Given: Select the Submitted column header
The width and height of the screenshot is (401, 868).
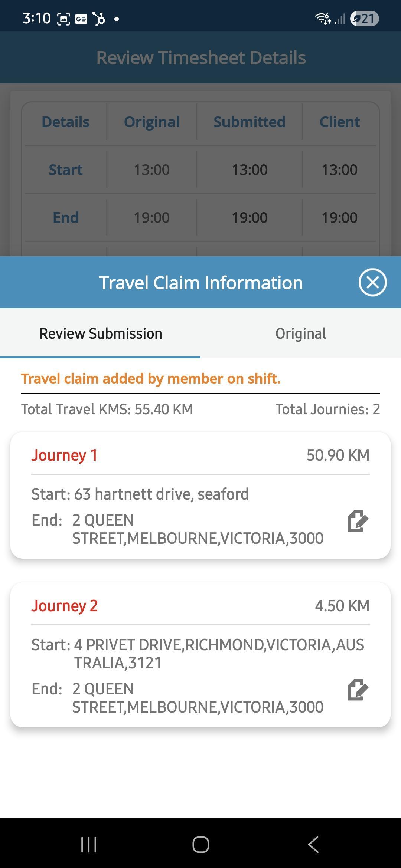Looking at the screenshot, I should (249, 122).
